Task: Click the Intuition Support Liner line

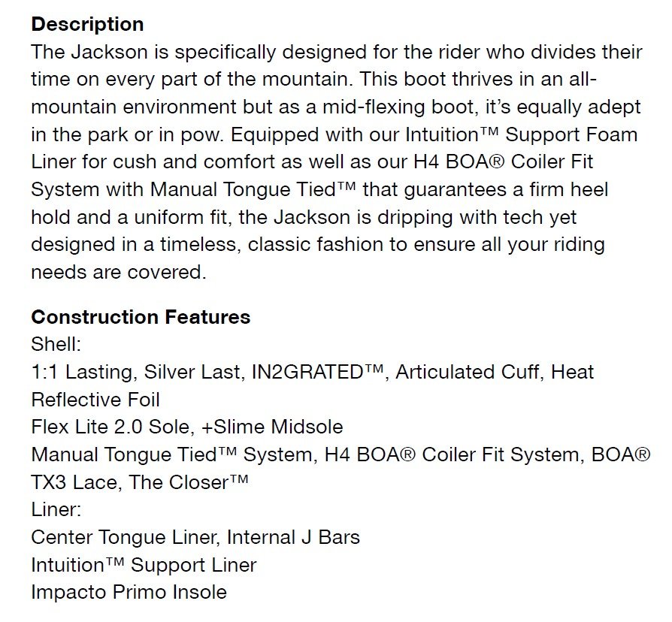Action: (144, 565)
